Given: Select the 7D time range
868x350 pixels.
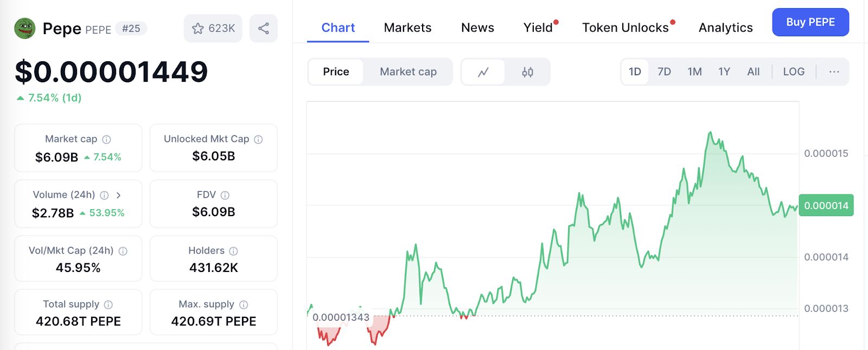Looking at the screenshot, I should [x=664, y=72].
